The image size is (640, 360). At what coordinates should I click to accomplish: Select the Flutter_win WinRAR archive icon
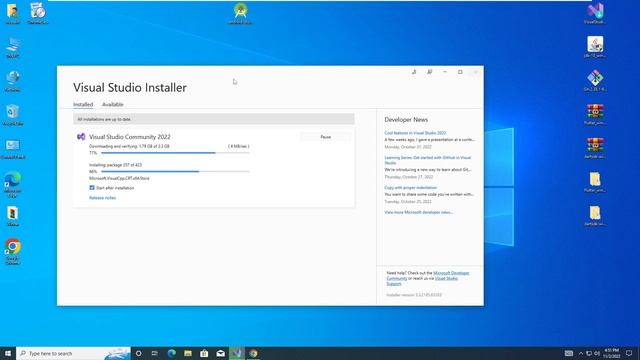click(595, 114)
